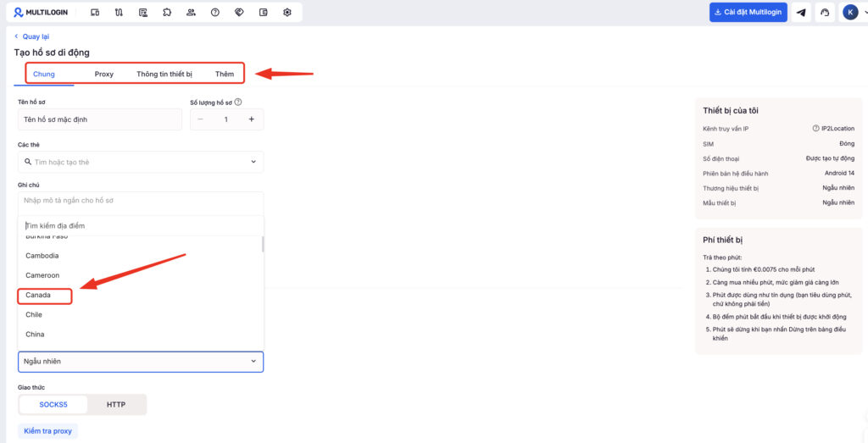Click the IP2Location value

pyautogui.click(x=837, y=128)
